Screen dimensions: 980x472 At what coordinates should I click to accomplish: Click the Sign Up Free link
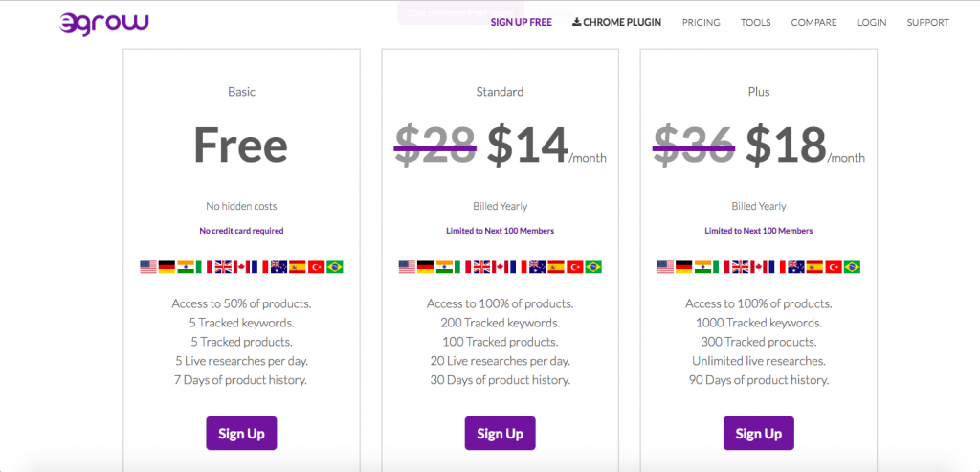point(522,23)
